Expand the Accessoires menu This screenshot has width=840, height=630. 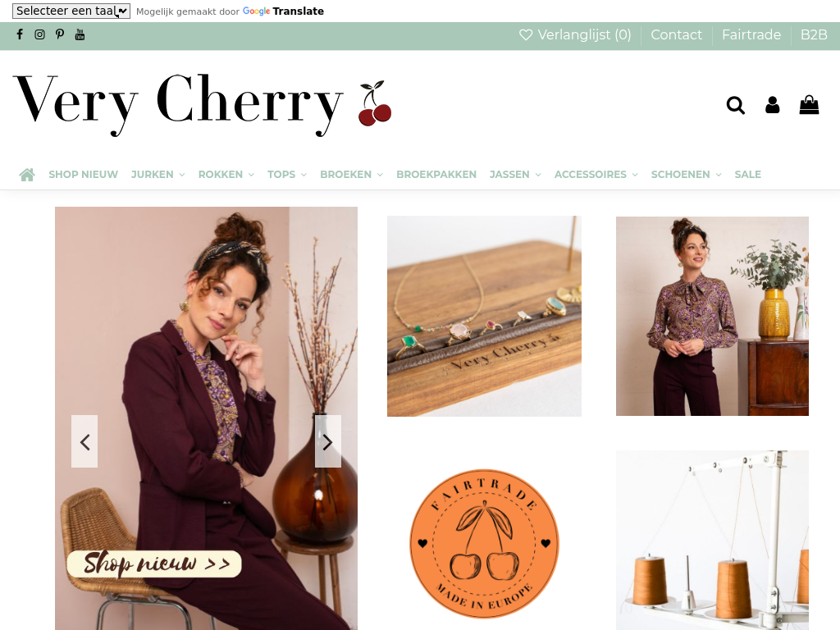pos(596,175)
